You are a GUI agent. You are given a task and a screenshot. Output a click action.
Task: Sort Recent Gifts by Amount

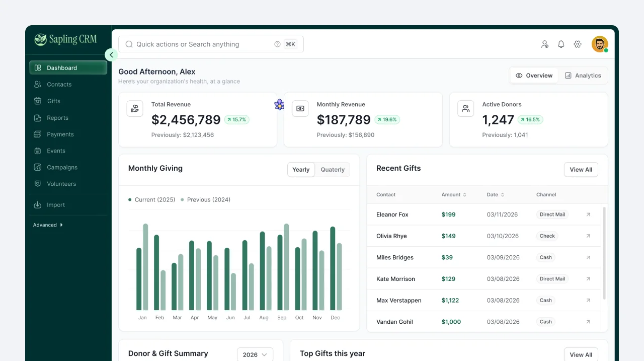(454, 195)
